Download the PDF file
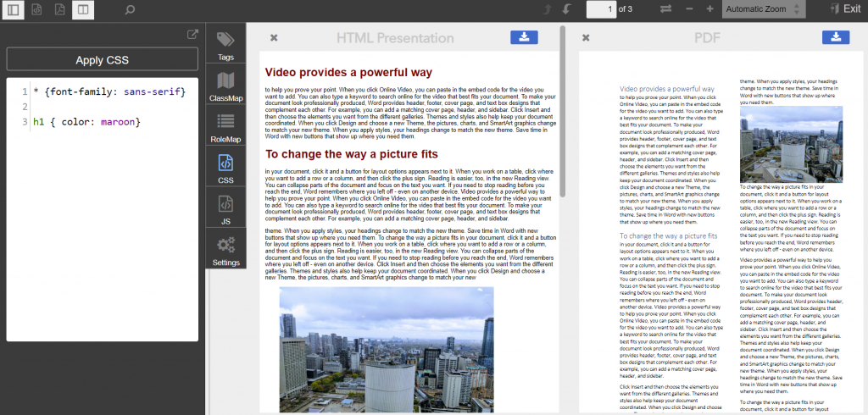 click(836, 37)
